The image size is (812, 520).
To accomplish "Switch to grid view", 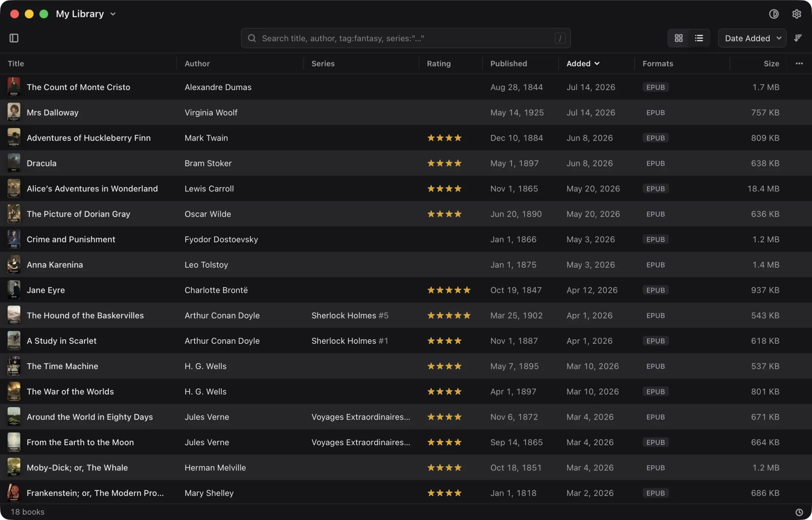I will coord(678,38).
